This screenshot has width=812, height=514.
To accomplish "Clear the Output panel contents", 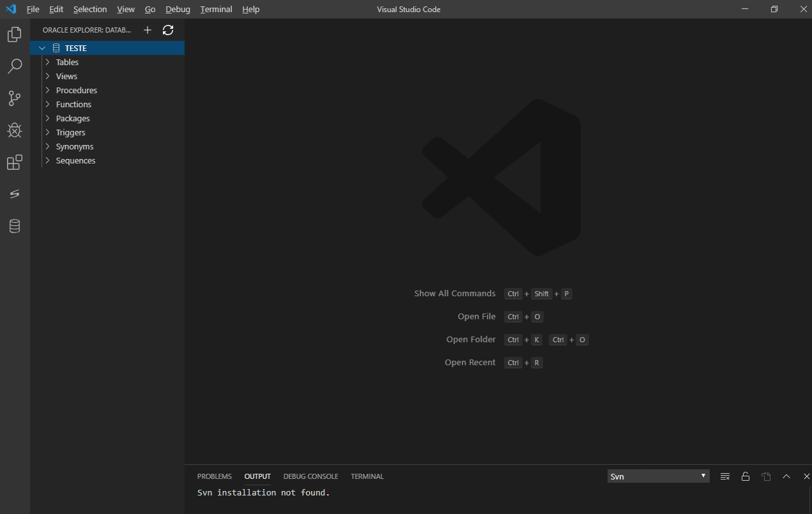I will [724, 476].
